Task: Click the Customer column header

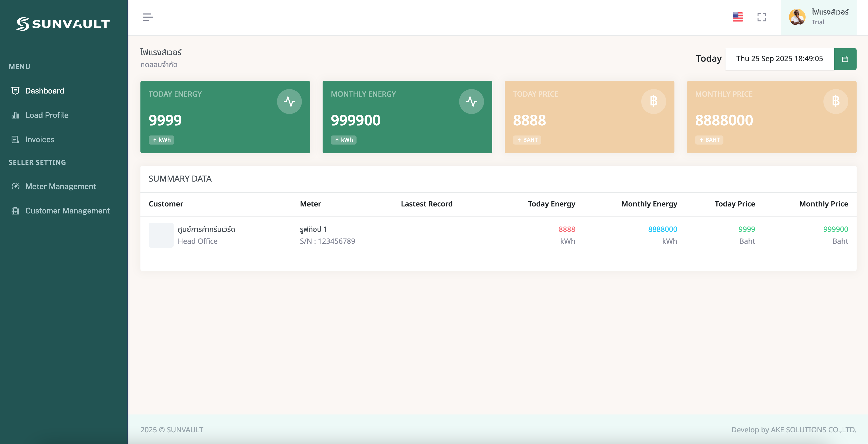Action: click(166, 204)
